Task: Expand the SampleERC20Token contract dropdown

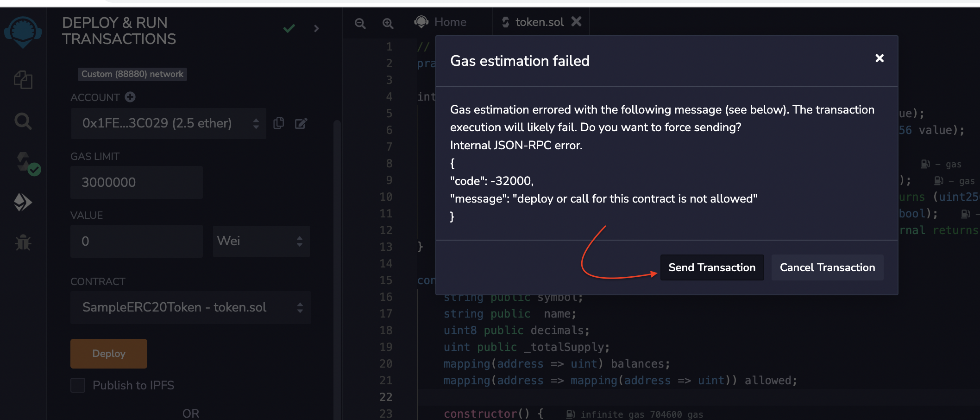Action: [190, 307]
